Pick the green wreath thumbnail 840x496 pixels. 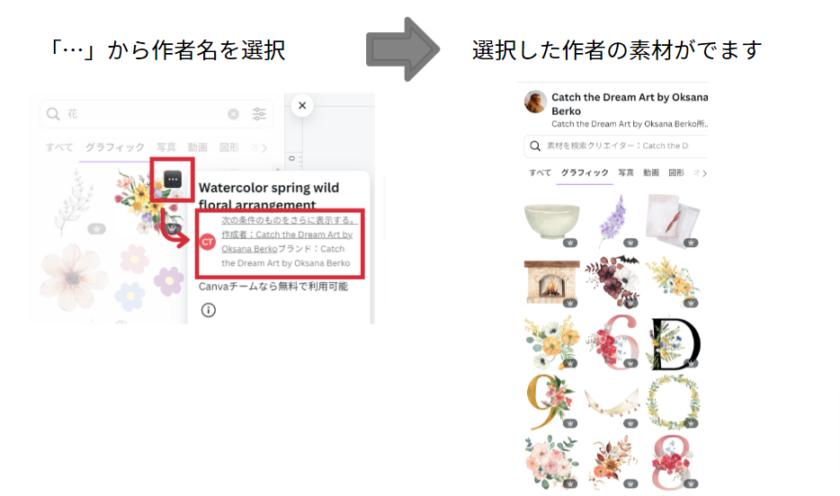coord(673,402)
